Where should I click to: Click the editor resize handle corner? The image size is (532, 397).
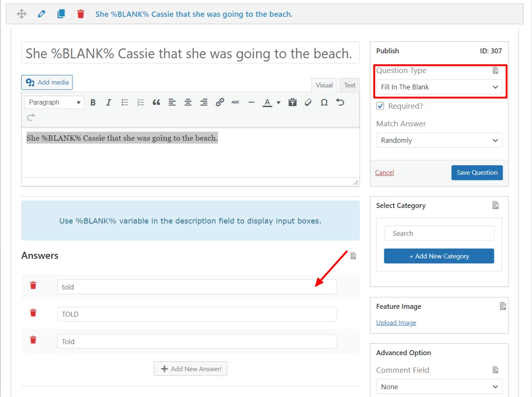(355, 182)
